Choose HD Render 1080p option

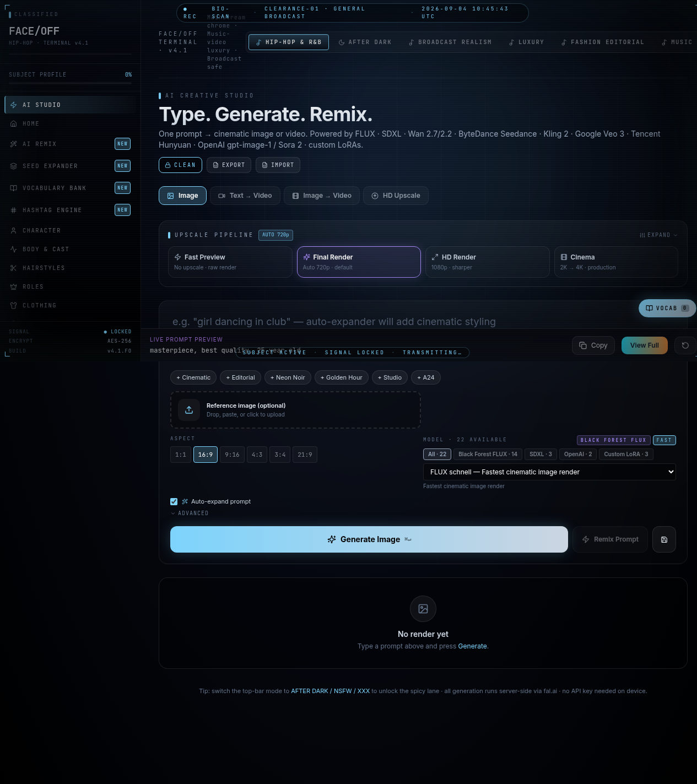(488, 262)
